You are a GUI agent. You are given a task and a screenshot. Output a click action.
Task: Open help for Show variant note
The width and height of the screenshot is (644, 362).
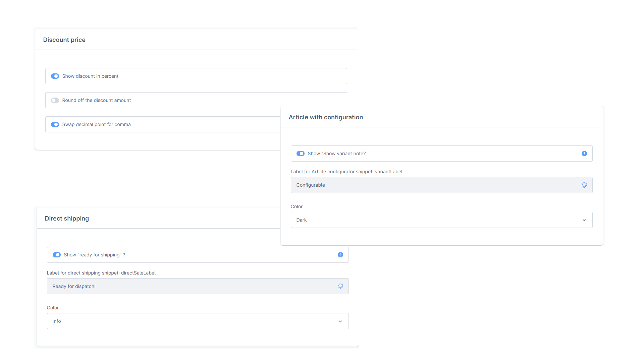(584, 154)
